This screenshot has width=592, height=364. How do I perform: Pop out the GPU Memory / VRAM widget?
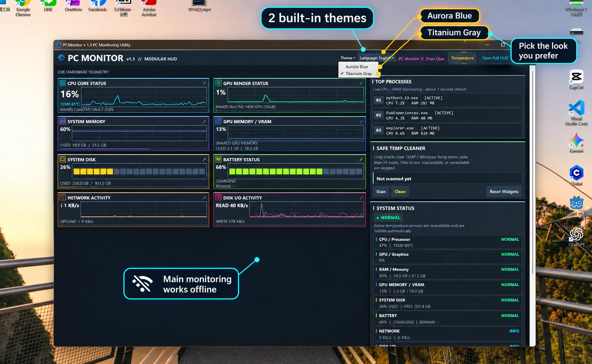point(361,121)
